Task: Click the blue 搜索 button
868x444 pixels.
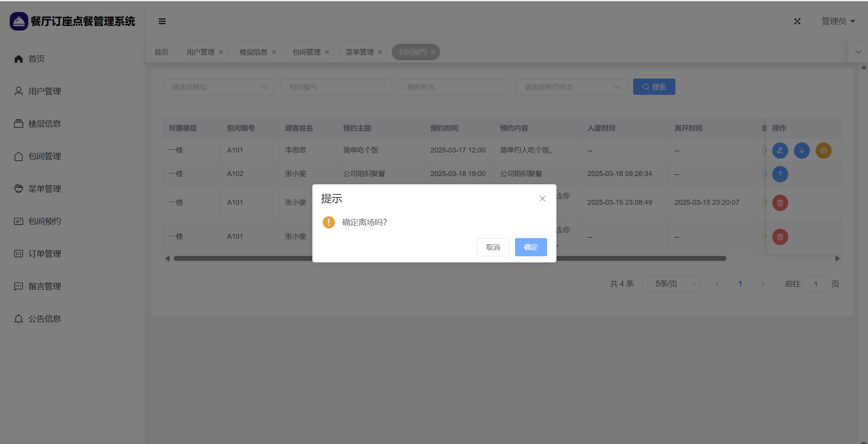Action: (x=654, y=87)
